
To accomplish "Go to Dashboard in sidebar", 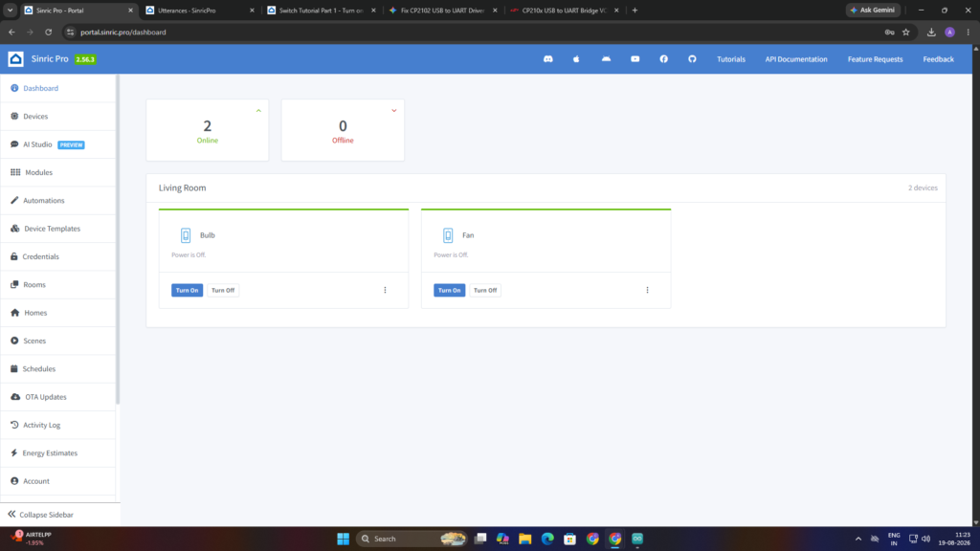I will click(58, 88).
